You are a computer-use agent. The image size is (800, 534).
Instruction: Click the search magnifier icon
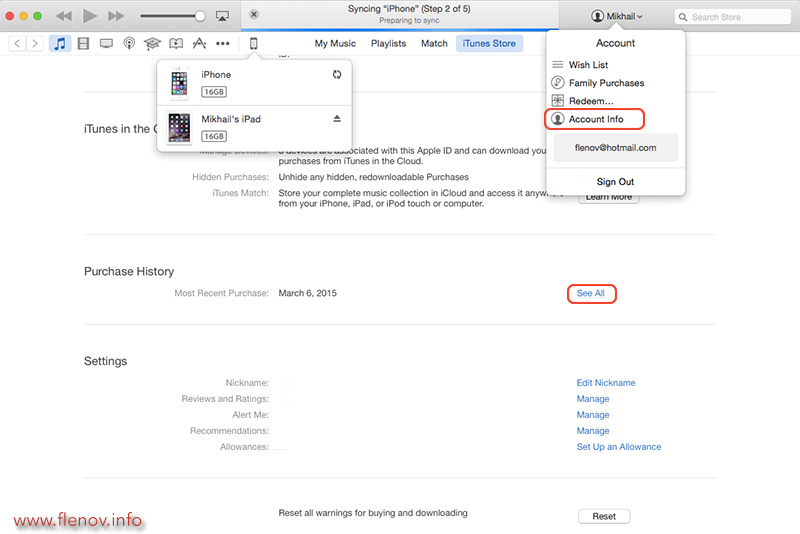[x=683, y=17]
